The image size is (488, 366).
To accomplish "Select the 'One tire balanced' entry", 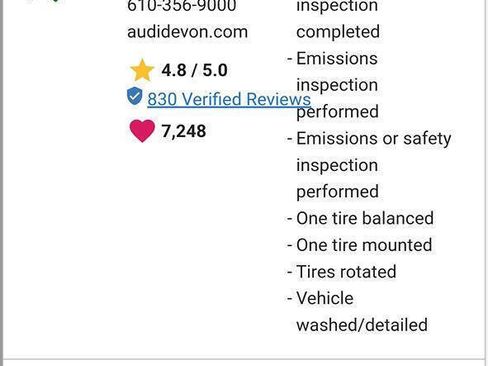I will coord(360,218).
